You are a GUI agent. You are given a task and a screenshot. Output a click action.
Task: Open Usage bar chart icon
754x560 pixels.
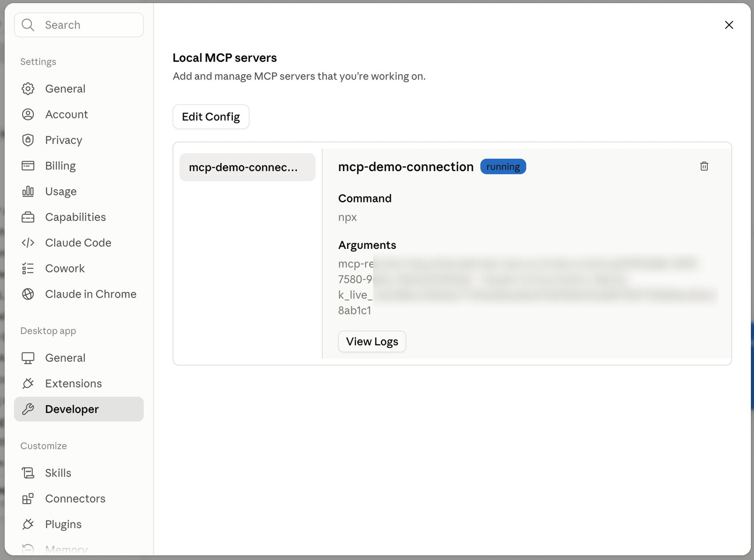click(28, 192)
